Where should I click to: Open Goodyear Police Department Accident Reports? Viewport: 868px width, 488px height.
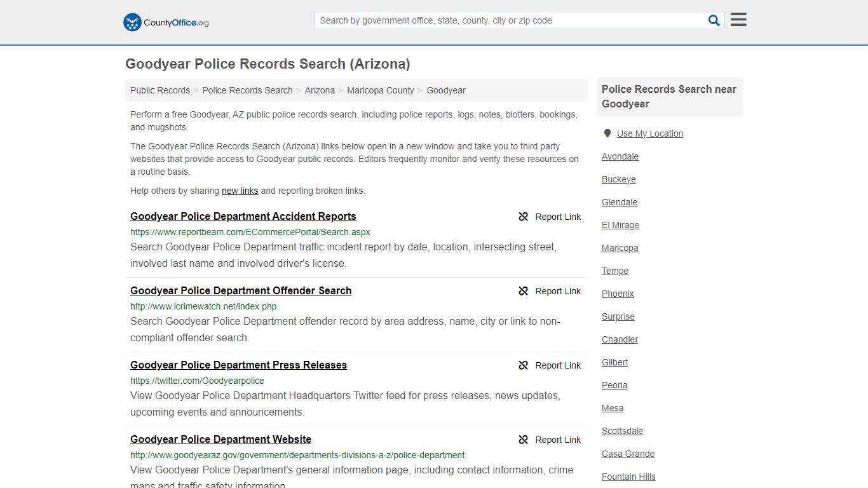click(243, 216)
